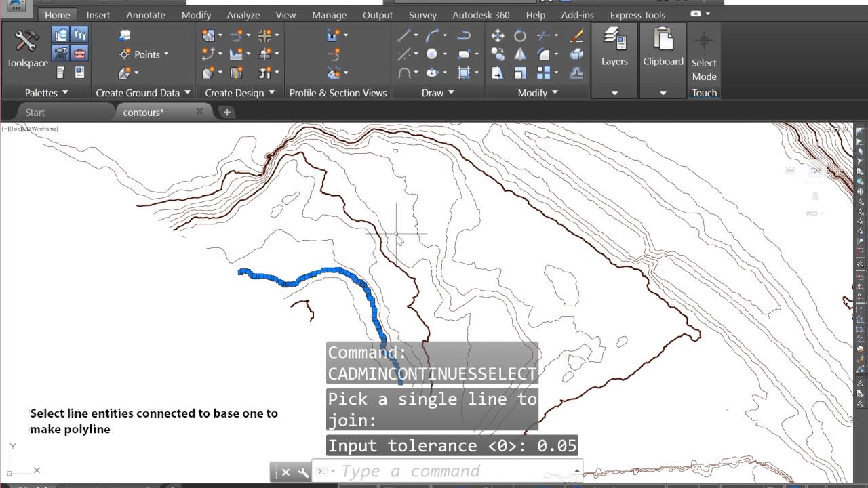This screenshot has height=488, width=868.
Task: Toggle the Properties palette icon
Action: click(x=80, y=73)
